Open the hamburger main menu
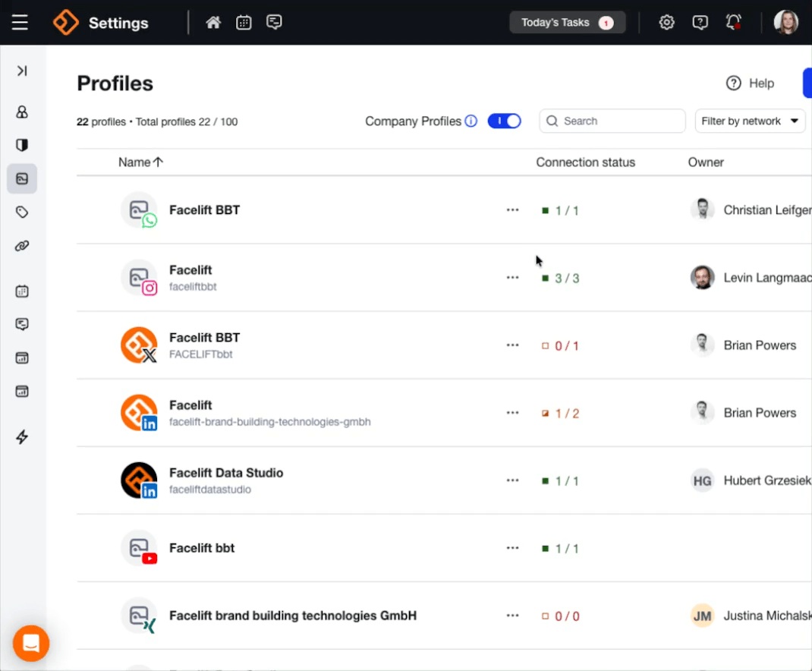The height and width of the screenshot is (671, 812). click(20, 23)
